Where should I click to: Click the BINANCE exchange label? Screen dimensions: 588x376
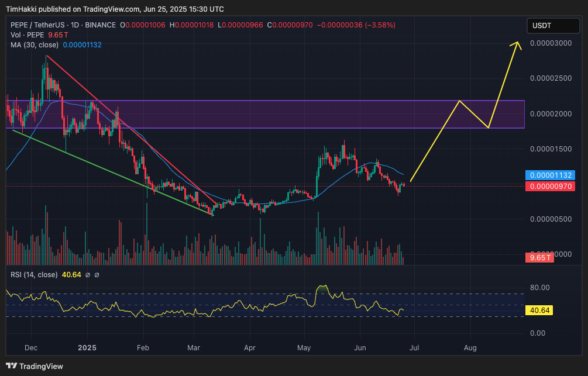coord(100,25)
